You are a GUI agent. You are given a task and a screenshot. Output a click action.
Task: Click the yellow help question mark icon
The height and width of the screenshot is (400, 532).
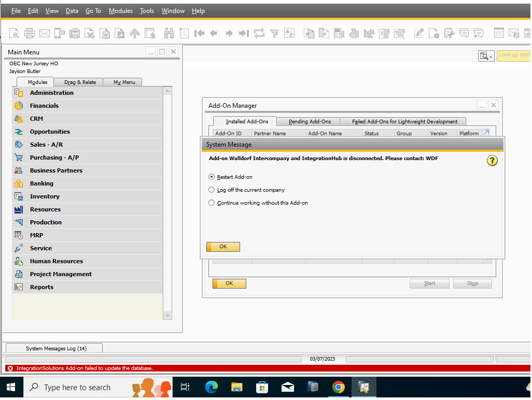click(492, 161)
